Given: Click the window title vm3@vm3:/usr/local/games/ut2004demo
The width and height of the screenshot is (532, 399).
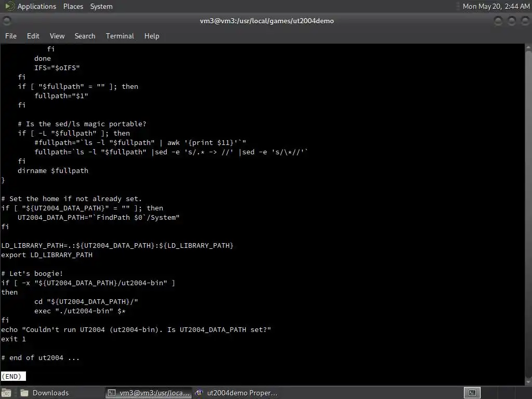Looking at the screenshot, I should click(267, 21).
